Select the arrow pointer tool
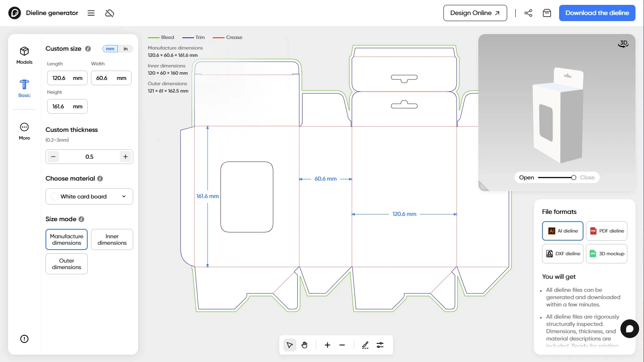This screenshot has width=644, height=362. (x=290, y=345)
